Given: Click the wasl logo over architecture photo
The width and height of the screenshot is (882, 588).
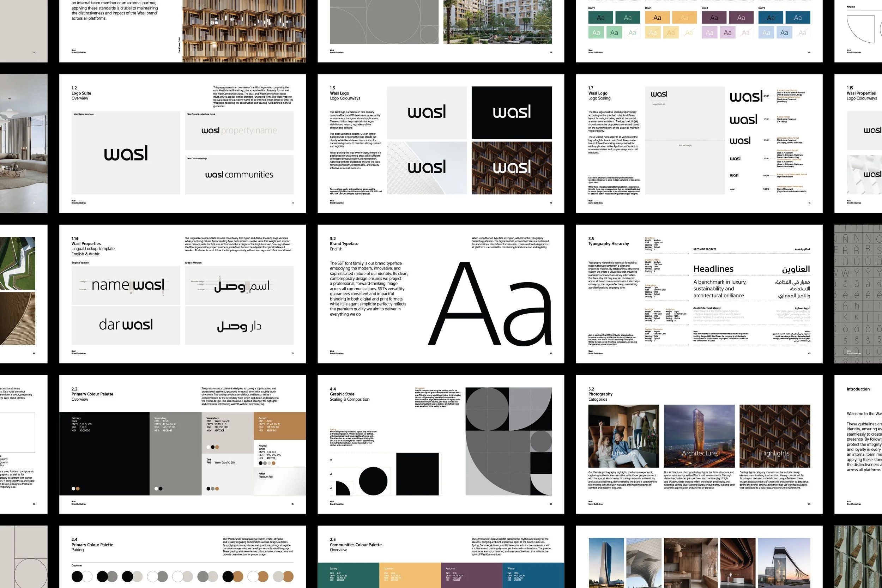Looking at the screenshot, I should coord(512,167).
